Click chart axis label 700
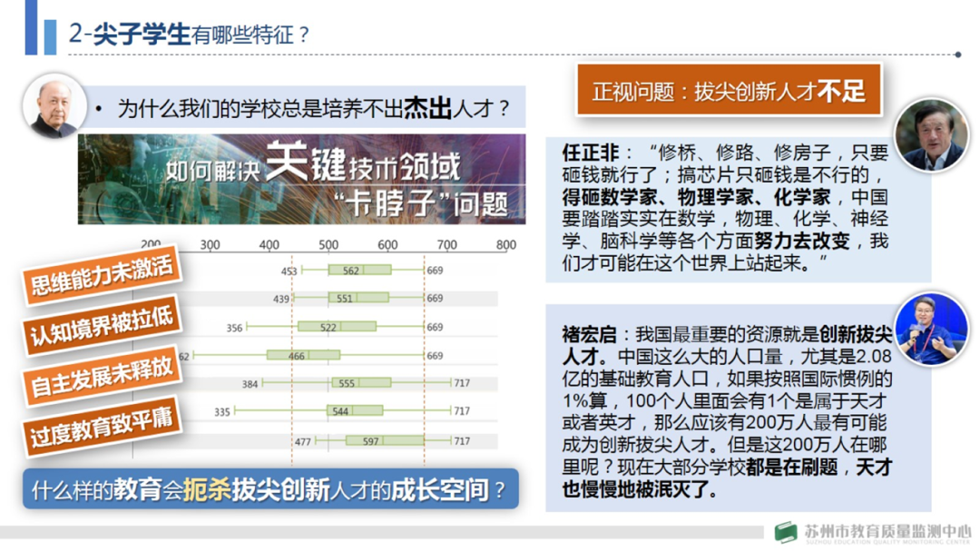The image size is (980, 552). (446, 244)
